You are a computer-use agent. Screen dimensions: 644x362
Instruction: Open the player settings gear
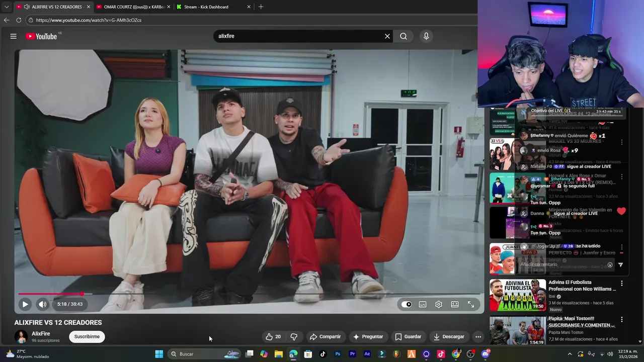pyautogui.click(x=439, y=304)
